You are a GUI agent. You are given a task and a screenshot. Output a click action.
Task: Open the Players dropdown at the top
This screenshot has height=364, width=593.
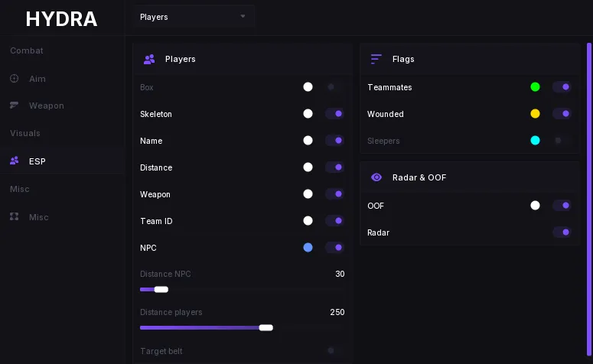pyautogui.click(x=194, y=17)
